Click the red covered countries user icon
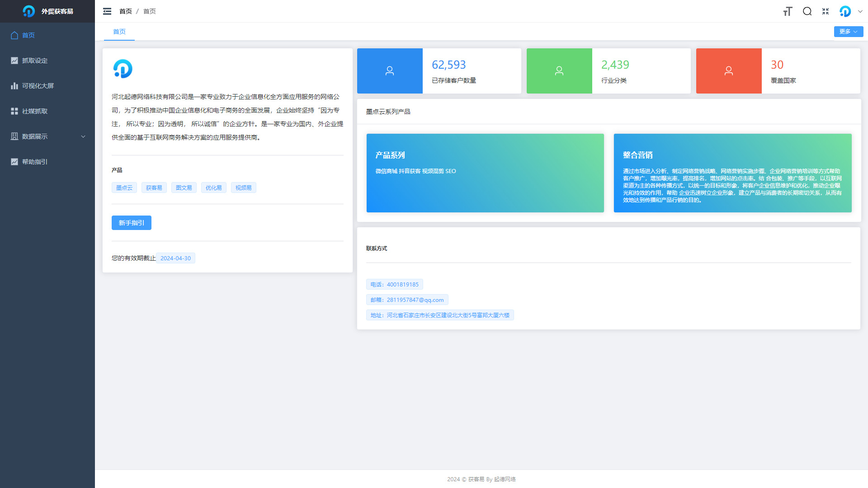 [729, 71]
